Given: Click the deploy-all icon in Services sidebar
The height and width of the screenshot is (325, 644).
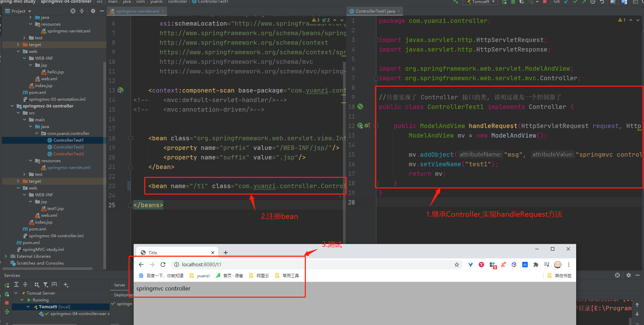Looking at the screenshot, I should click(7, 311).
